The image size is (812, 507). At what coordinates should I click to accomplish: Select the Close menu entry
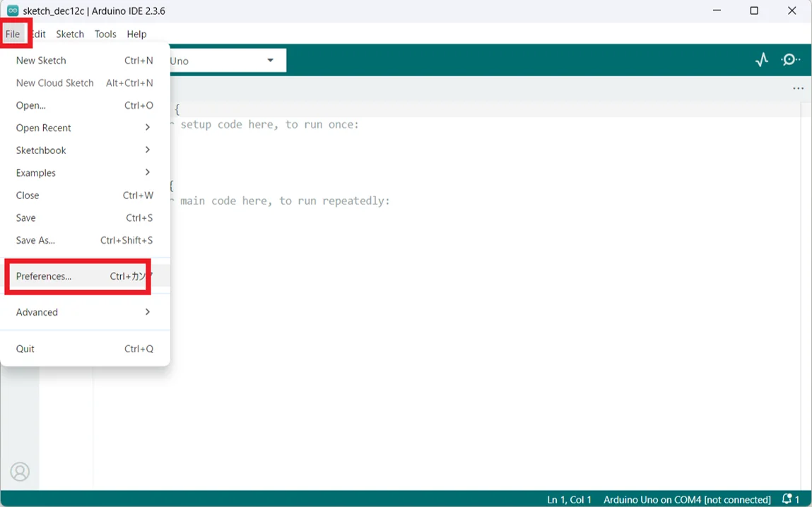(85, 195)
